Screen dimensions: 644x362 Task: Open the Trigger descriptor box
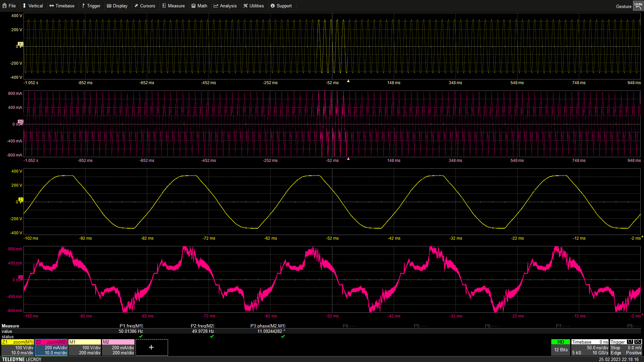coord(626,347)
